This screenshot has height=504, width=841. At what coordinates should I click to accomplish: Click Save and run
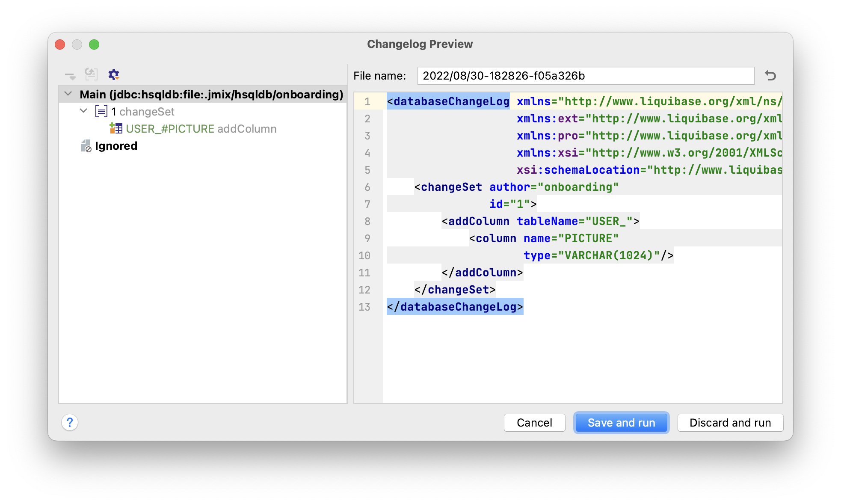[x=621, y=423]
